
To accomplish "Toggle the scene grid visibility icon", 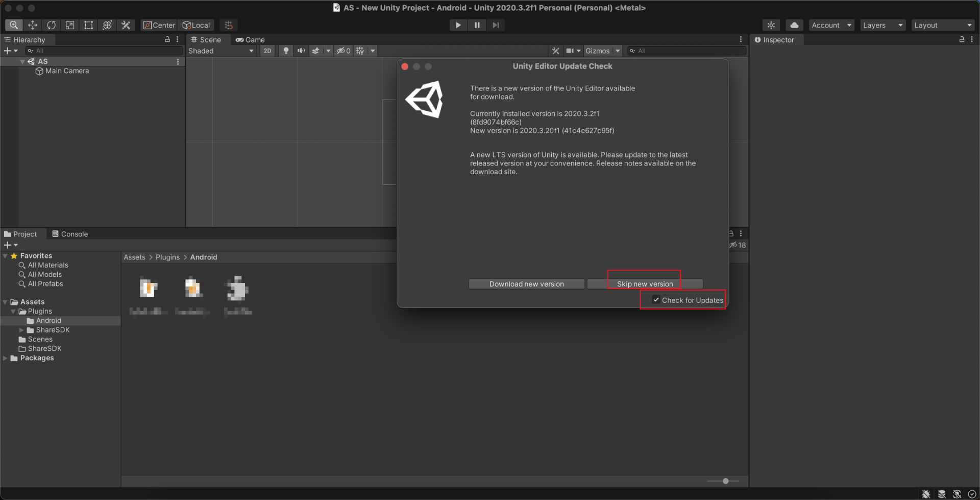I will click(360, 51).
